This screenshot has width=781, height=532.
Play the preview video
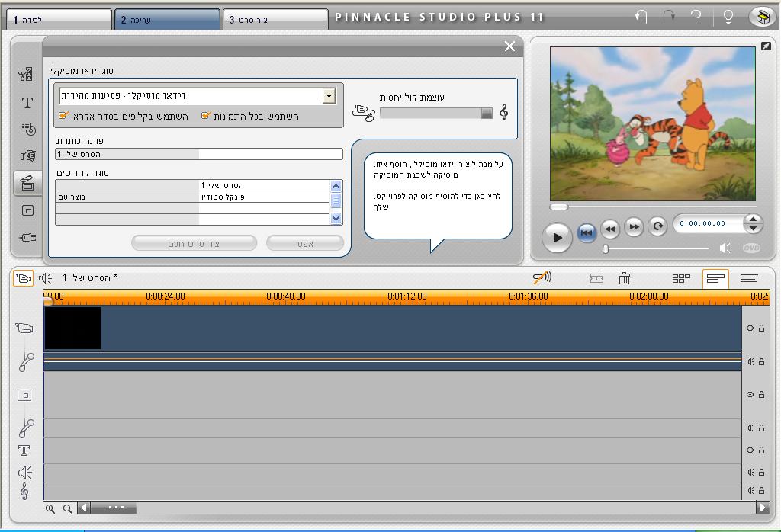coord(557,237)
